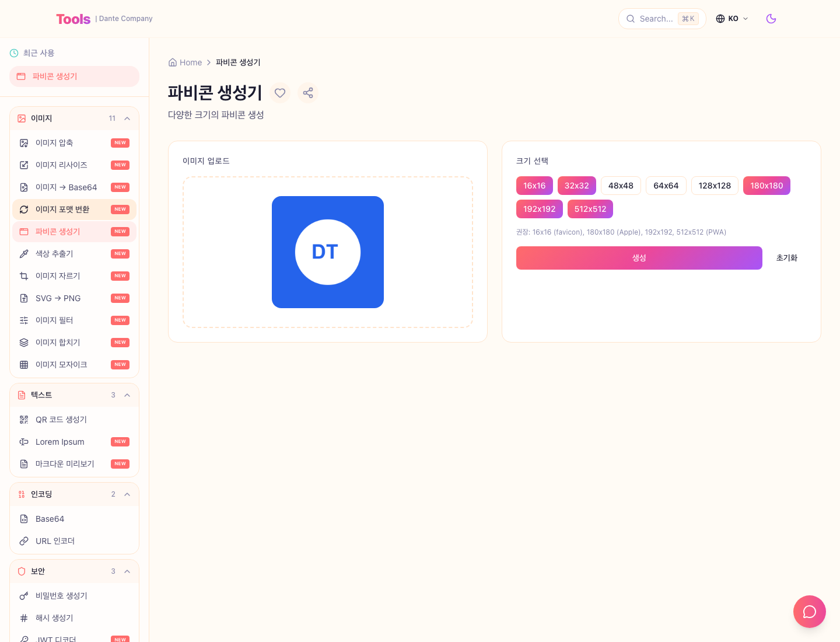
Task: Click the Tools logo link
Action: (73, 19)
